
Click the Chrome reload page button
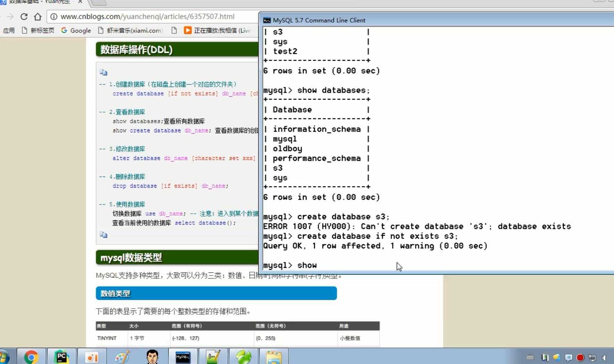click(x=24, y=16)
